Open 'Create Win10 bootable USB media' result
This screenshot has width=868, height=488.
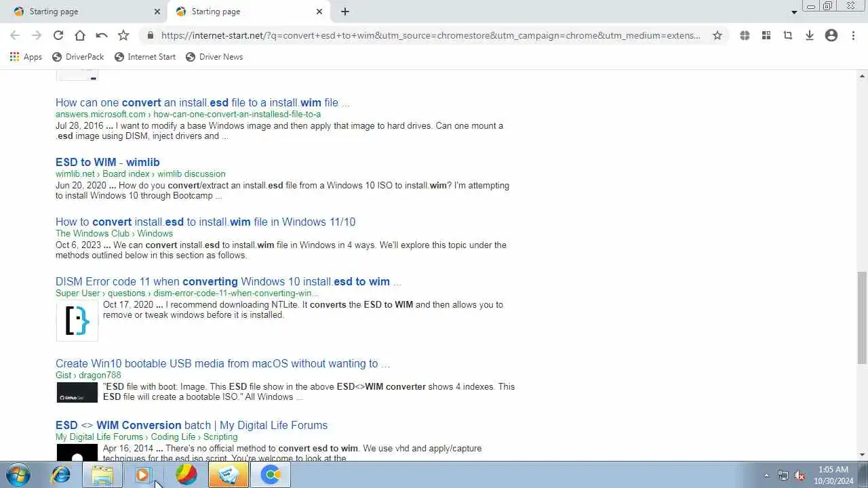(222, 364)
